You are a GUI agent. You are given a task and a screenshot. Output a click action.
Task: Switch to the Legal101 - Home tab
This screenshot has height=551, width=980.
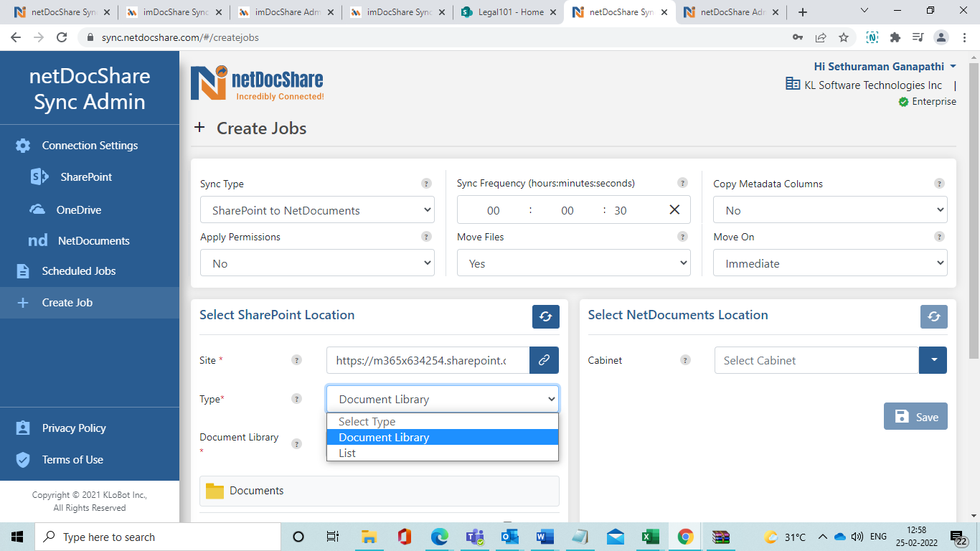pos(509,12)
